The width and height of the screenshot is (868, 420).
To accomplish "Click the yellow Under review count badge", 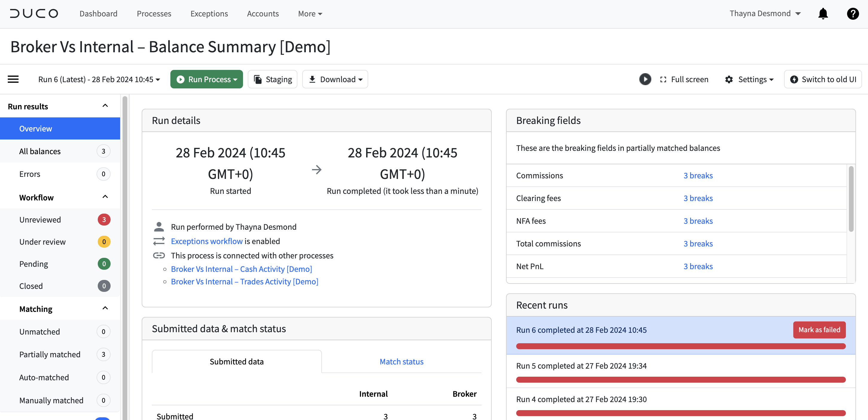I will coord(104,242).
